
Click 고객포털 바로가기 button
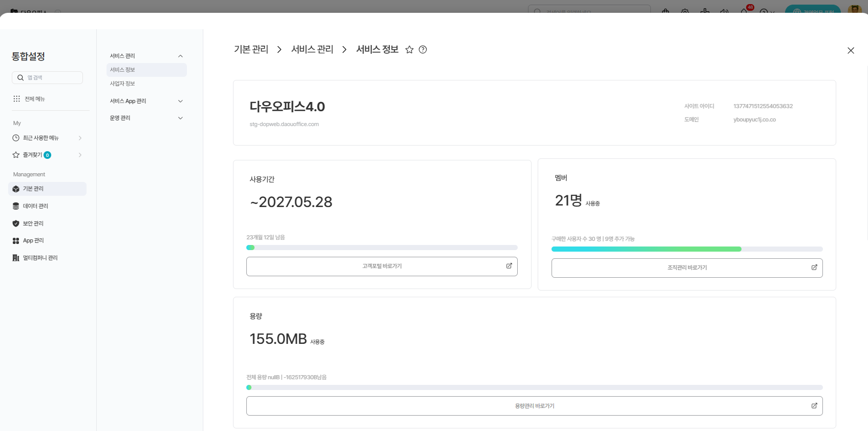[382, 266]
